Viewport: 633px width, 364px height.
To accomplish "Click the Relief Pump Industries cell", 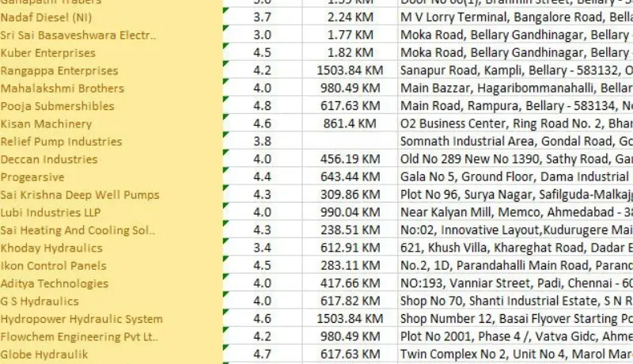I will click(x=111, y=142).
